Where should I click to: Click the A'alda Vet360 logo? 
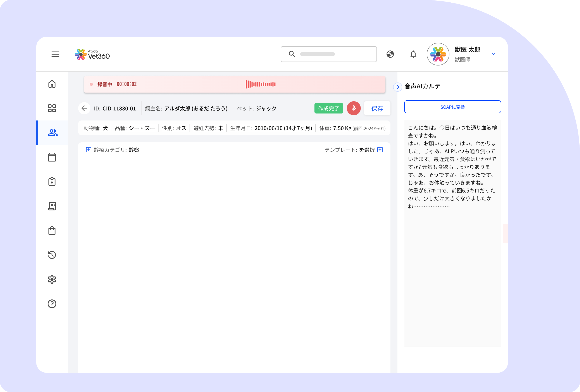click(x=92, y=54)
